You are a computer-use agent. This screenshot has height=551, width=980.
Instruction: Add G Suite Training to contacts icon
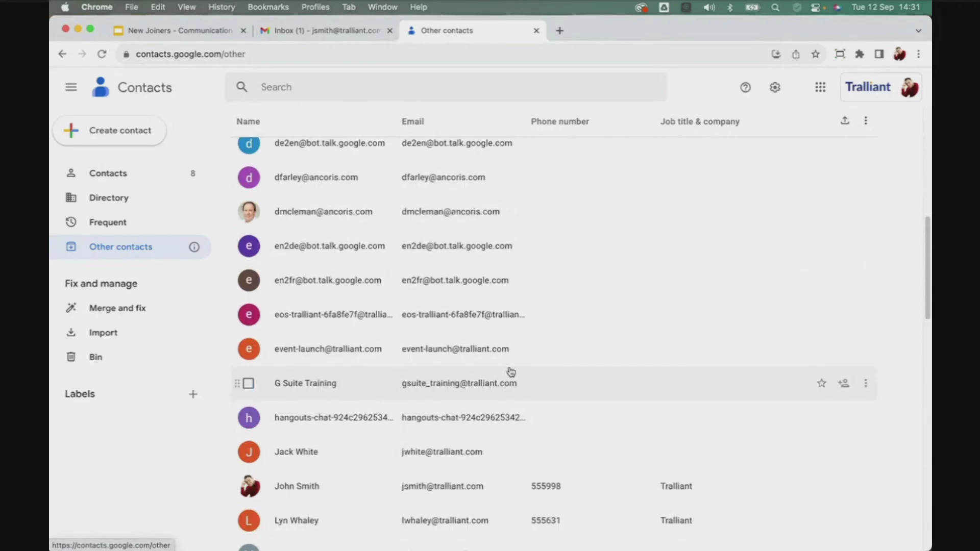[844, 383]
